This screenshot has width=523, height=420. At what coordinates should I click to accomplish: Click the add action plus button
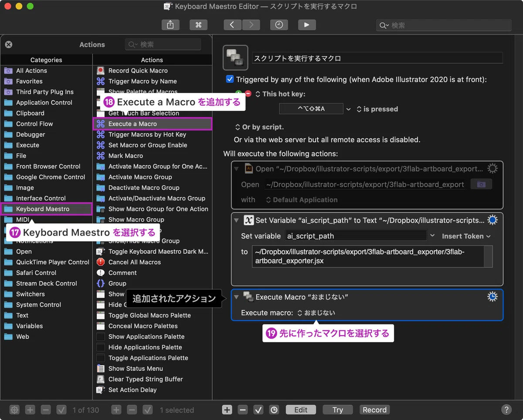pyautogui.click(x=227, y=410)
